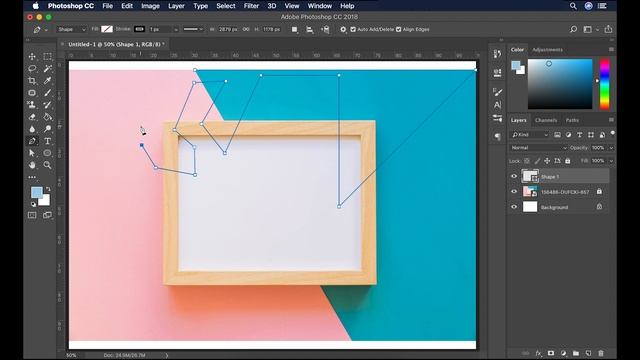Image resolution: width=640 pixels, height=360 pixels.
Task: Open path operations in options bar
Action: [x=294, y=29]
